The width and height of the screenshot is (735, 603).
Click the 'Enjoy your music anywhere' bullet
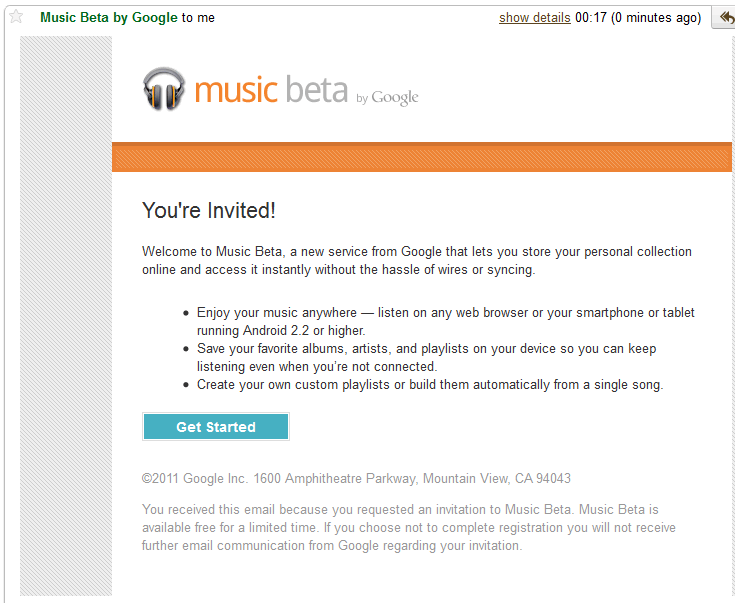click(445, 321)
